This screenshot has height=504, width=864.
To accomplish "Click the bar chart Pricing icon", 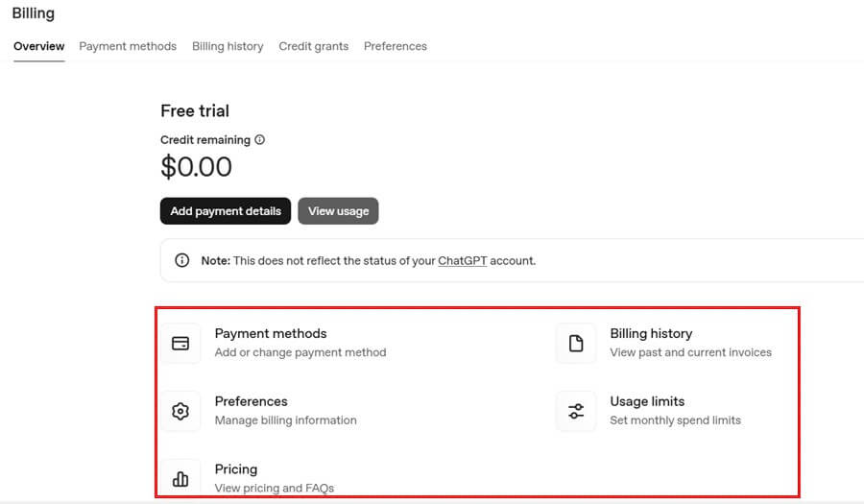I will coord(180,478).
